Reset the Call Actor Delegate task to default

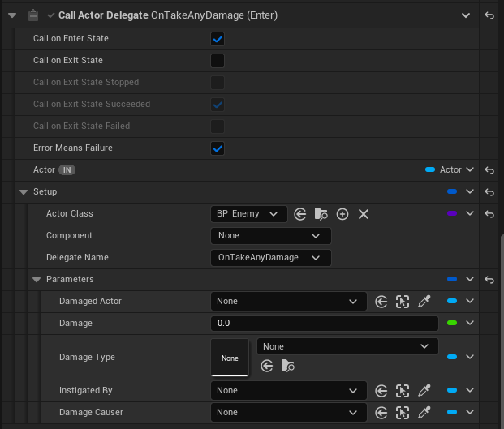click(x=489, y=15)
